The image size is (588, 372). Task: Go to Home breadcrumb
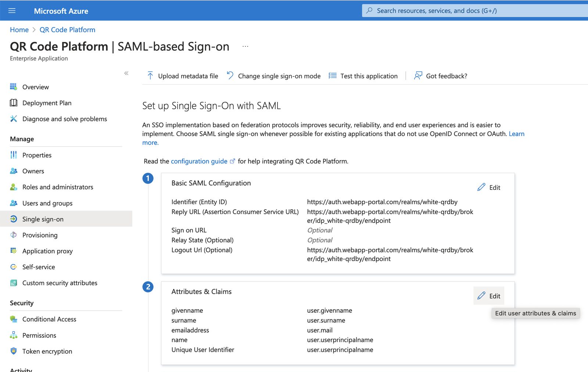(x=19, y=30)
